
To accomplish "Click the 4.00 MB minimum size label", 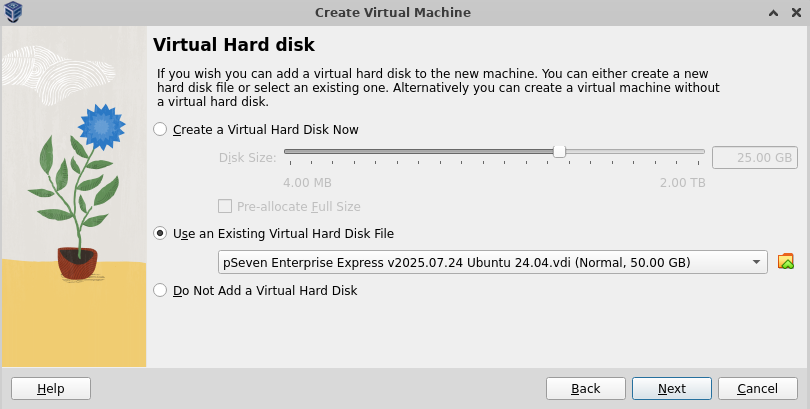I will [307, 183].
